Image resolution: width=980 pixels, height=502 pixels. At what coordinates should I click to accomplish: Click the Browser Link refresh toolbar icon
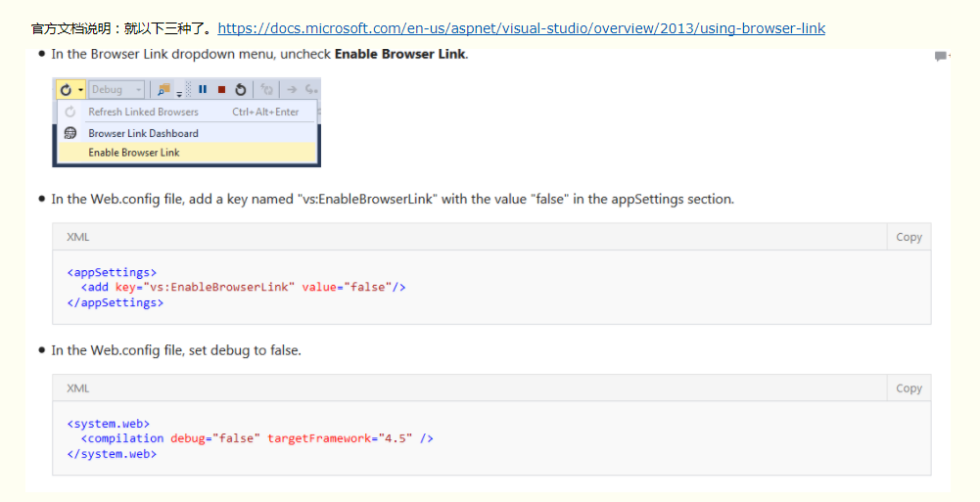tap(66, 89)
